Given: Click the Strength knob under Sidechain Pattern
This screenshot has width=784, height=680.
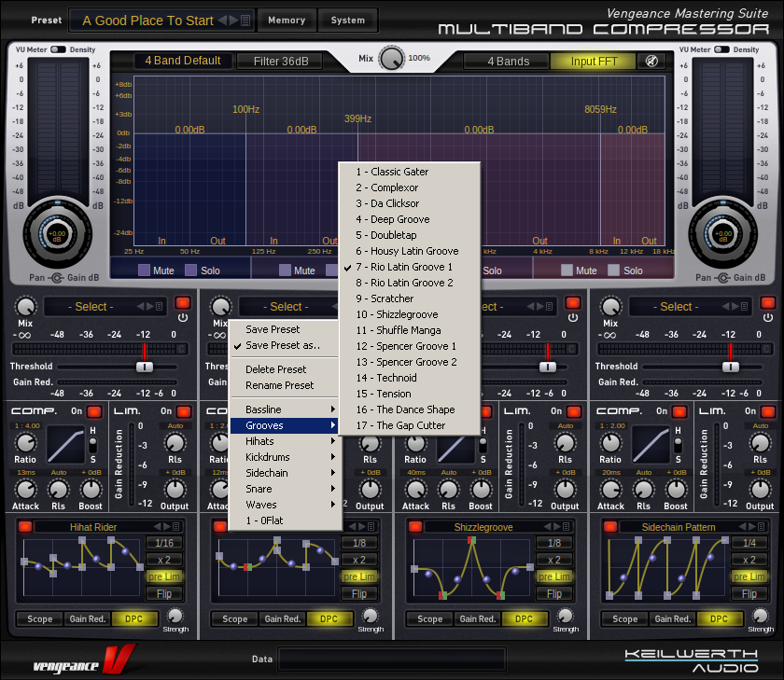Looking at the screenshot, I should coord(761,616).
